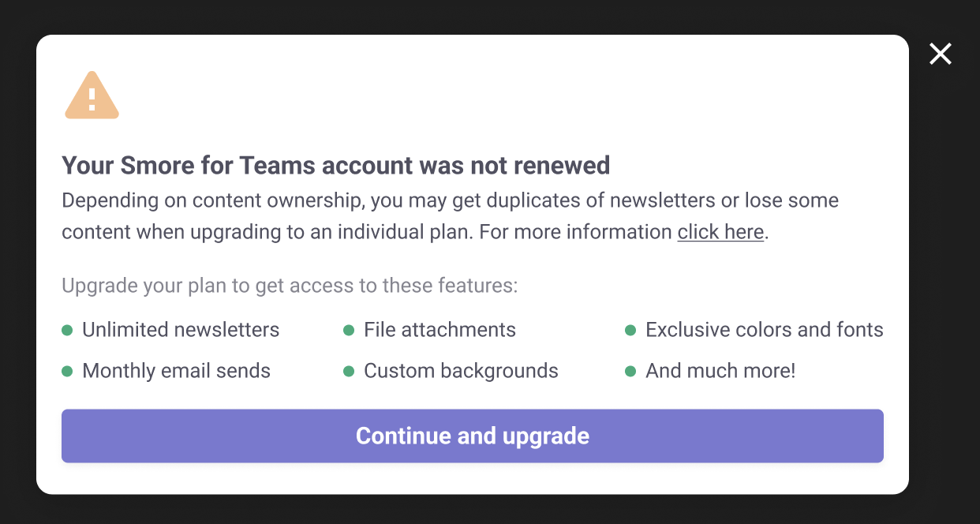The width and height of the screenshot is (980, 524).
Task: Click the green bullet beside Monthly email sends
Action: click(x=67, y=371)
